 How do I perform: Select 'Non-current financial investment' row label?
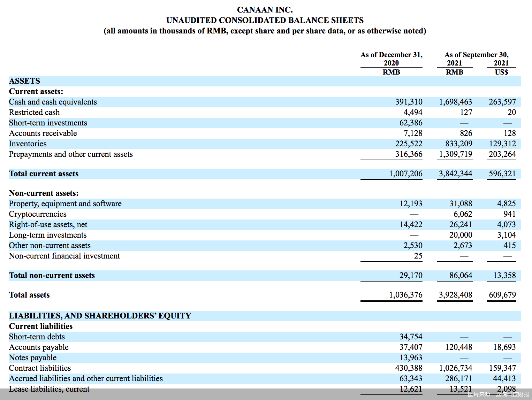64,256
